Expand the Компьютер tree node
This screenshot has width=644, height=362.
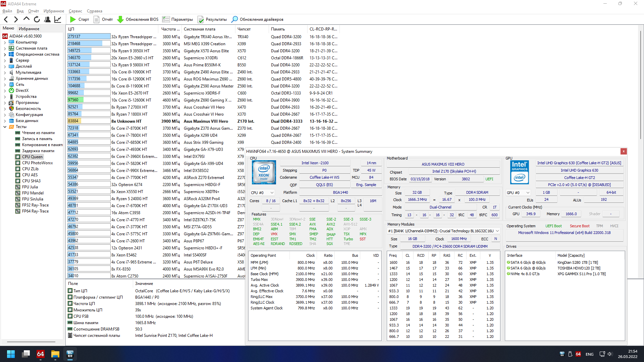(5, 43)
